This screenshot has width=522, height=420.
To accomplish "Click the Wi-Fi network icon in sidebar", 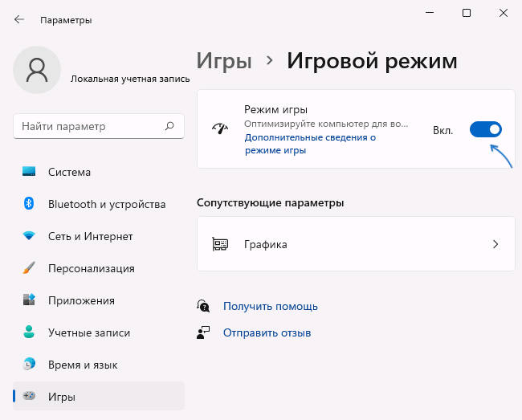I will (x=30, y=236).
